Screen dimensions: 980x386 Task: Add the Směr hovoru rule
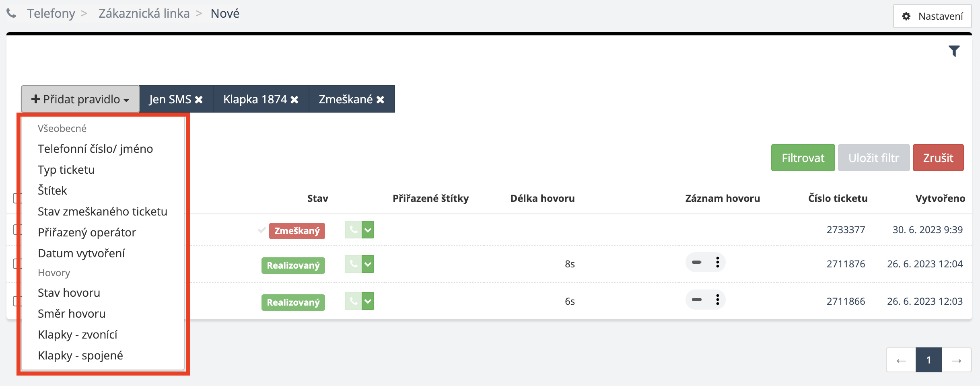72,314
